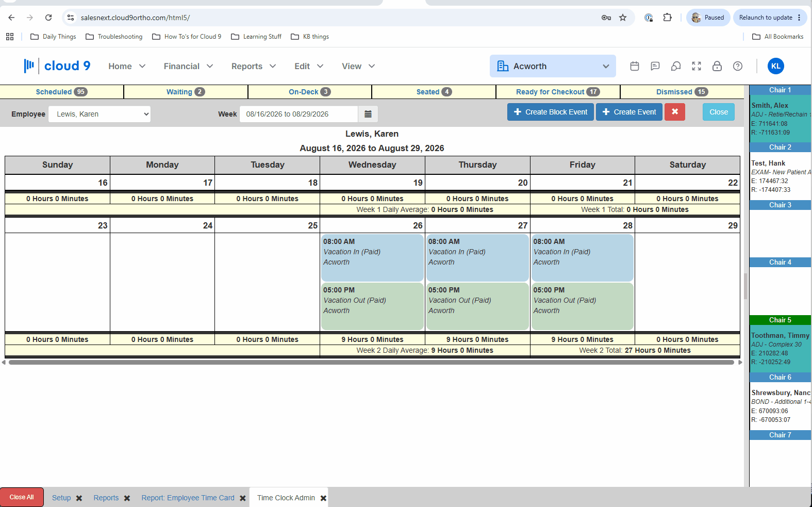
Task: Bookmark this page with star icon
Action: point(623,18)
